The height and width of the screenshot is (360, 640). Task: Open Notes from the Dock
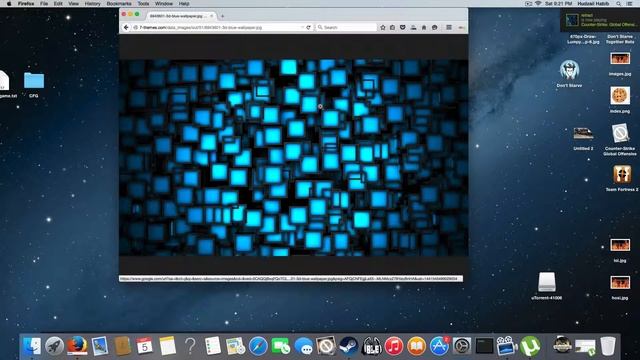[x=167, y=346]
